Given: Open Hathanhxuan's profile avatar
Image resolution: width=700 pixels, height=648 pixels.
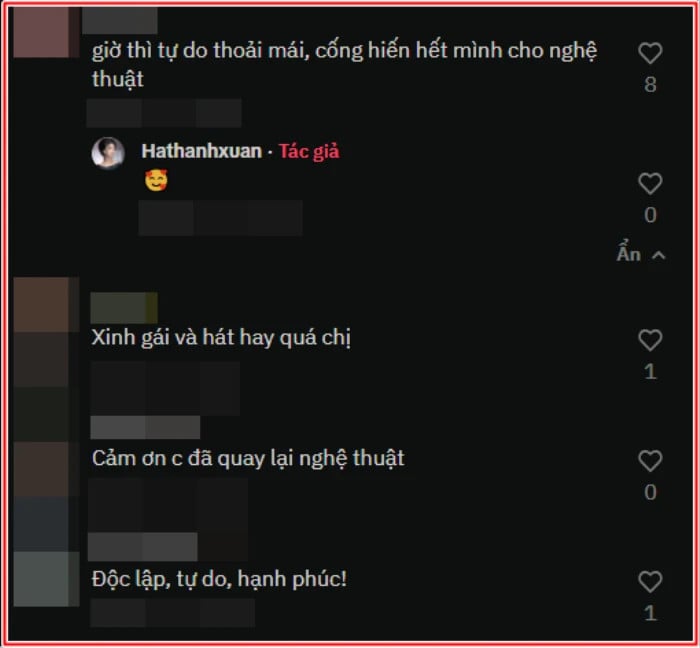Looking at the screenshot, I should click(x=108, y=153).
